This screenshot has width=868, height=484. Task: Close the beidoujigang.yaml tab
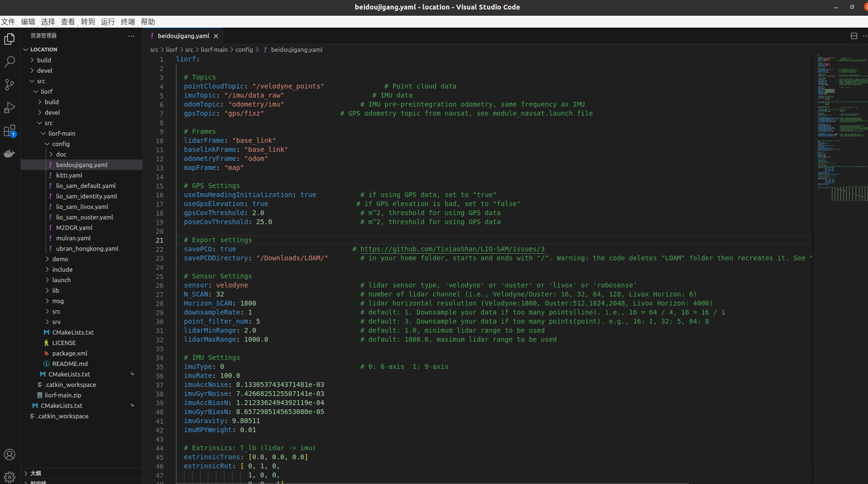pyautogui.click(x=216, y=36)
